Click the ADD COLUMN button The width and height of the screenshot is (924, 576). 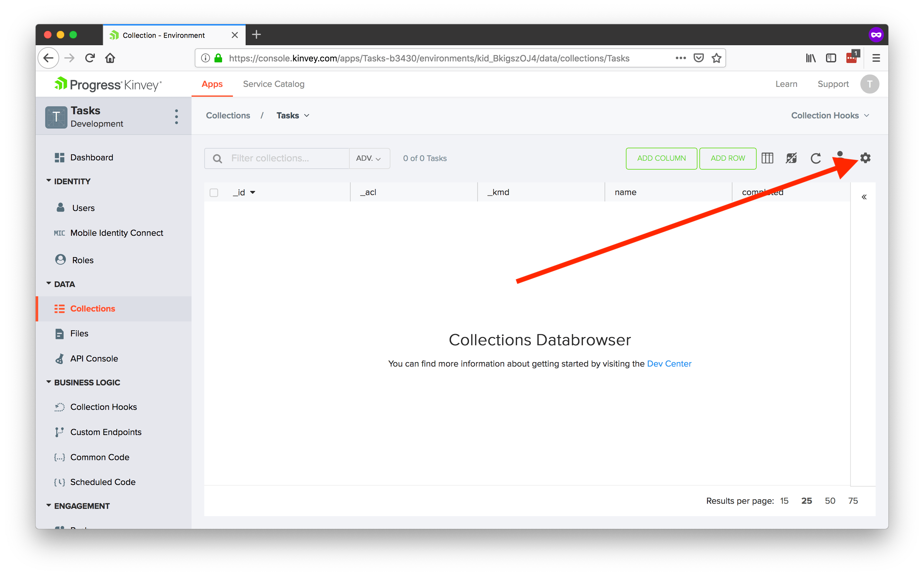pyautogui.click(x=661, y=158)
